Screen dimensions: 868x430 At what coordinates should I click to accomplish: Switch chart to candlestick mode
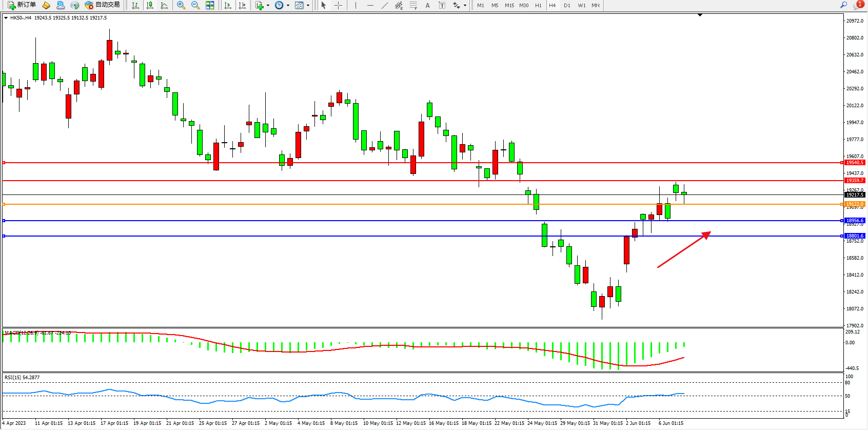tap(150, 5)
